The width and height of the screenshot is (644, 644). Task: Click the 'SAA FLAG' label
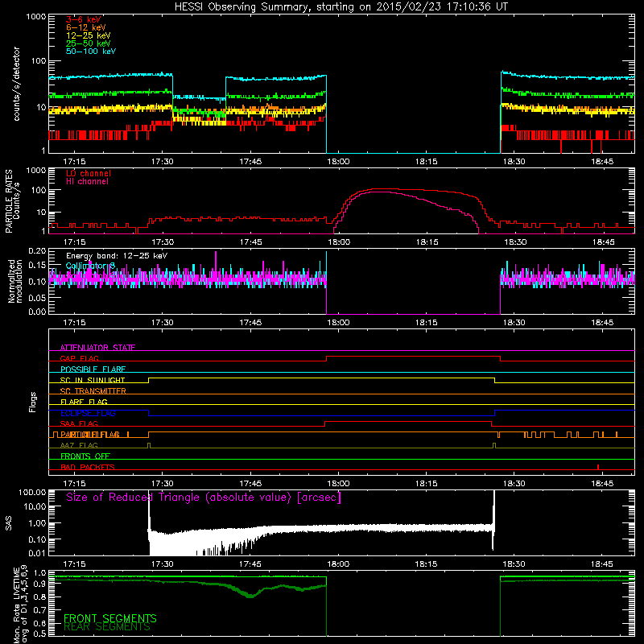pyautogui.click(x=79, y=423)
